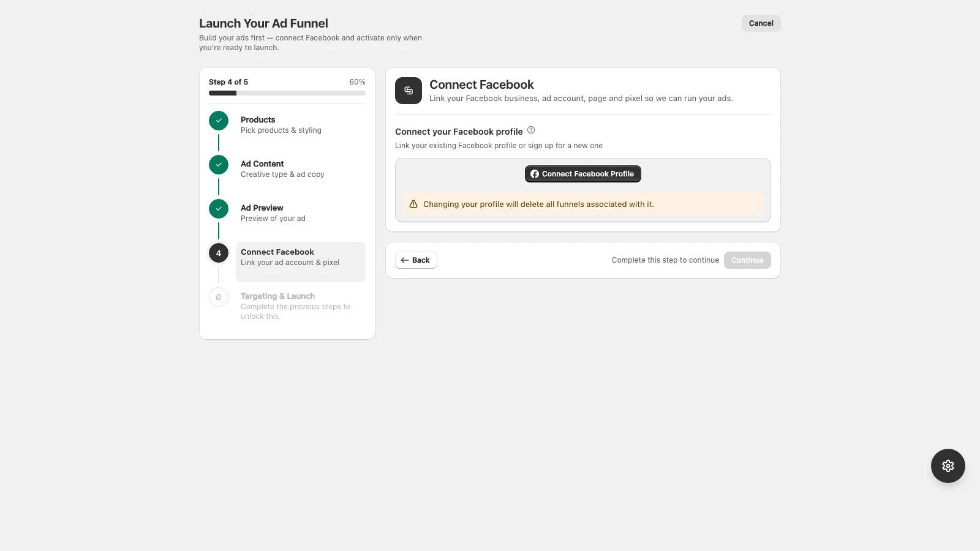Click the warning triangle icon
The width and height of the screenshot is (980, 551).
click(x=413, y=204)
